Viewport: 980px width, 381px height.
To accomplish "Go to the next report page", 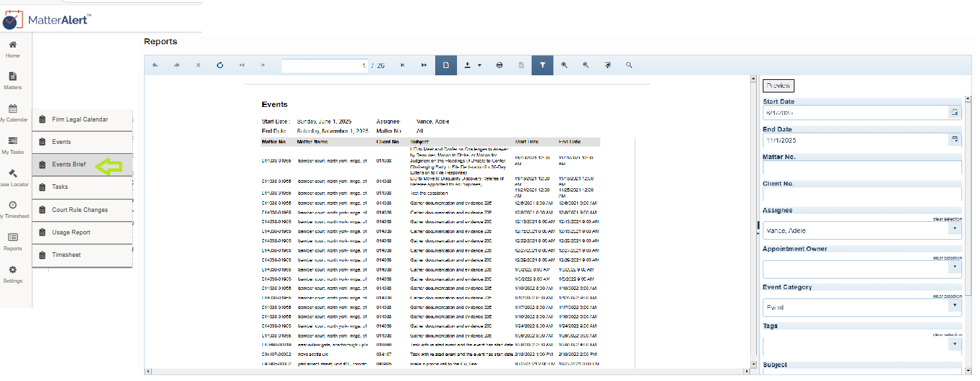I will pyautogui.click(x=402, y=65).
